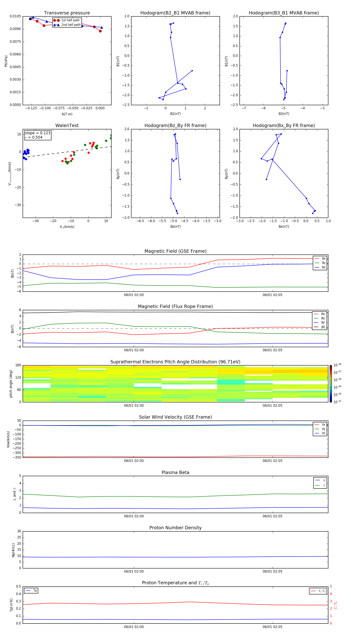Image resolution: width=351 pixels, height=644 pixels.
Task: Select the 'Vx' velocity legend entry
Action: tap(320, 424)
